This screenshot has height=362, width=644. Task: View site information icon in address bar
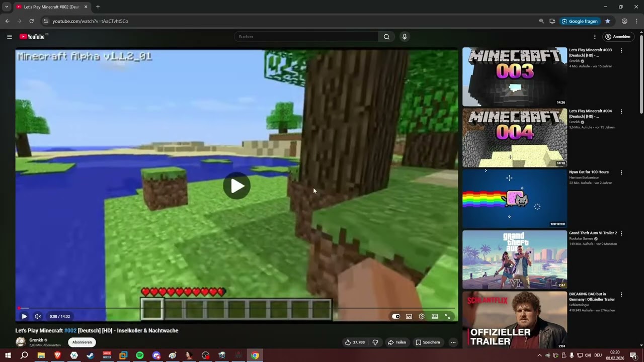tap(46, 21)
